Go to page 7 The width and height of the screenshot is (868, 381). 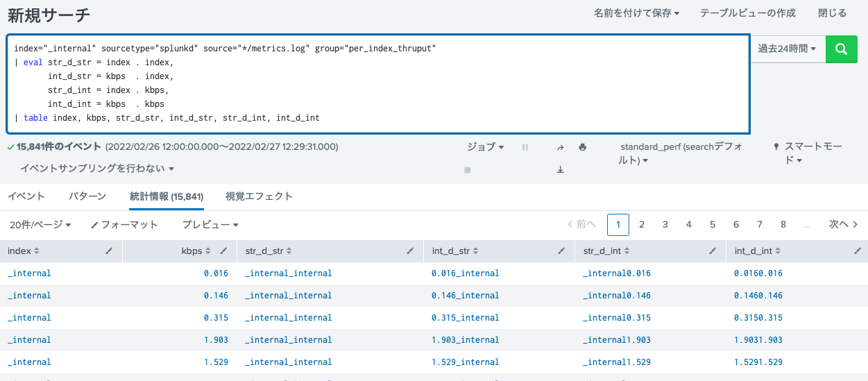point(760,224)
